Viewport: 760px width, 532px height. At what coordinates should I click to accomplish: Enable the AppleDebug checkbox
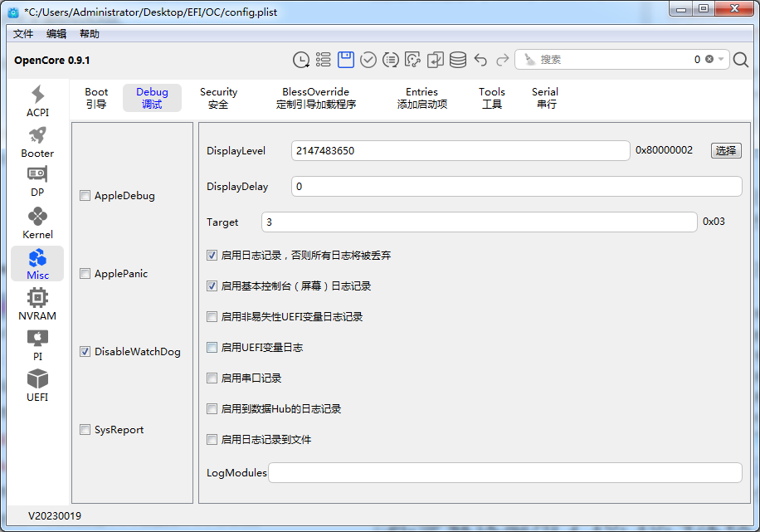click(85, 196)
